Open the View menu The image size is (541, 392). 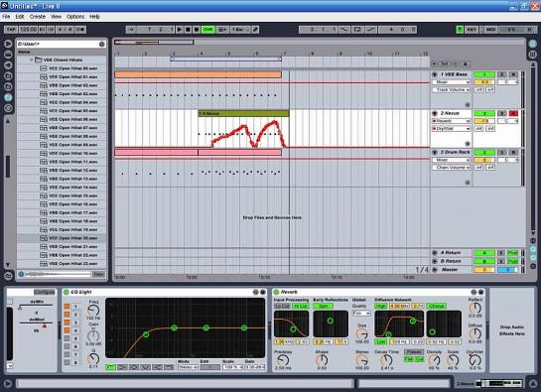(56, 17)
